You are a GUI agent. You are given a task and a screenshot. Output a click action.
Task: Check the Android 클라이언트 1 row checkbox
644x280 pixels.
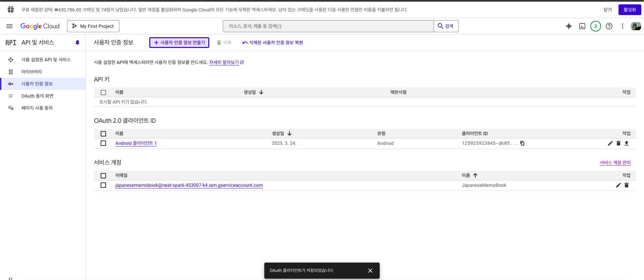click(103, 143)
